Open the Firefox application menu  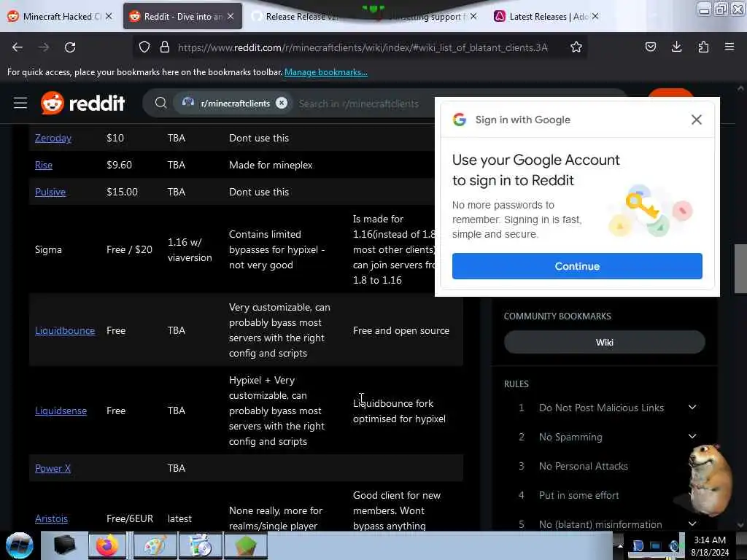click(x=729, y=47)
